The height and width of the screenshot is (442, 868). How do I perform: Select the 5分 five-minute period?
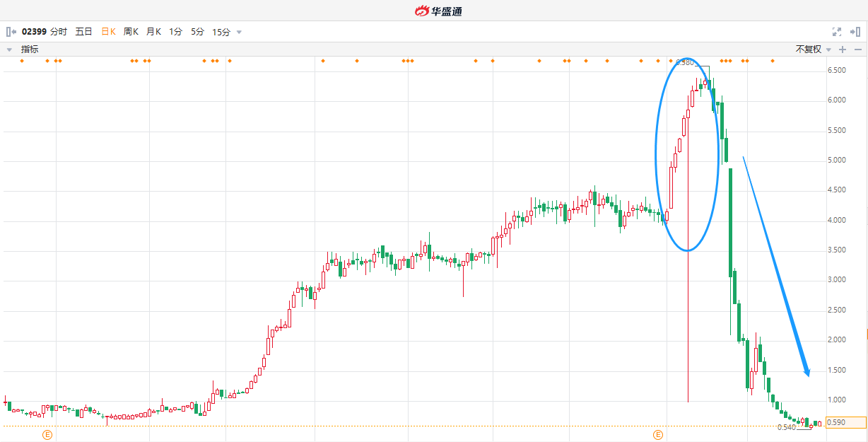(x=197, y=32)
